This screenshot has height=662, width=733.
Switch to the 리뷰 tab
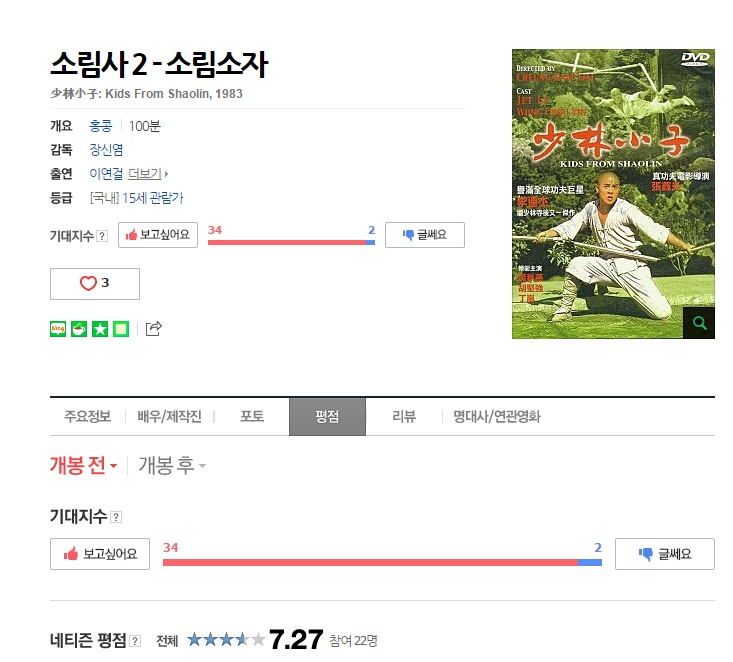tap(404, 417)
